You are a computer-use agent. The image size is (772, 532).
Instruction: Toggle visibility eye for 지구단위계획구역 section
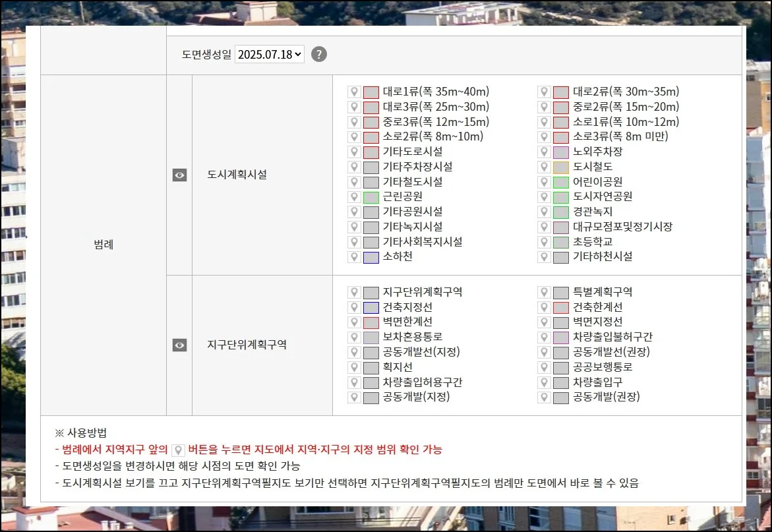tap(179, 345)
